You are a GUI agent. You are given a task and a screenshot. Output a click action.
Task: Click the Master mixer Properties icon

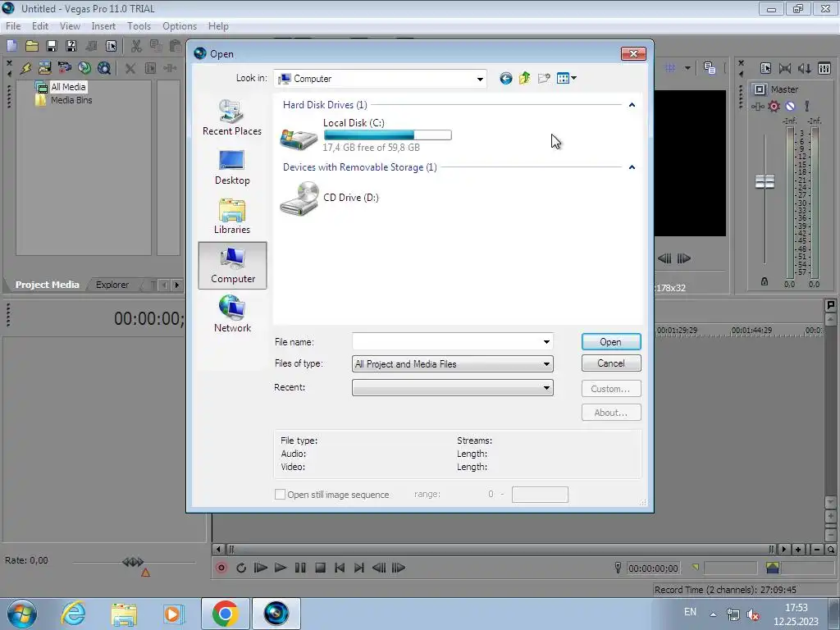pyautogui.click(x=765, y=68)
